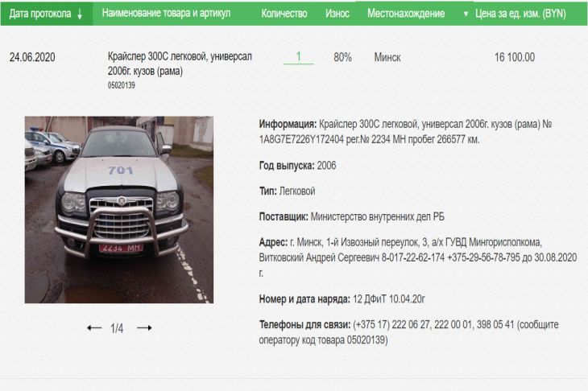Select the protocol date 24.06.2020
This screenshot has width=588, height=391.
tap(32, 57)
